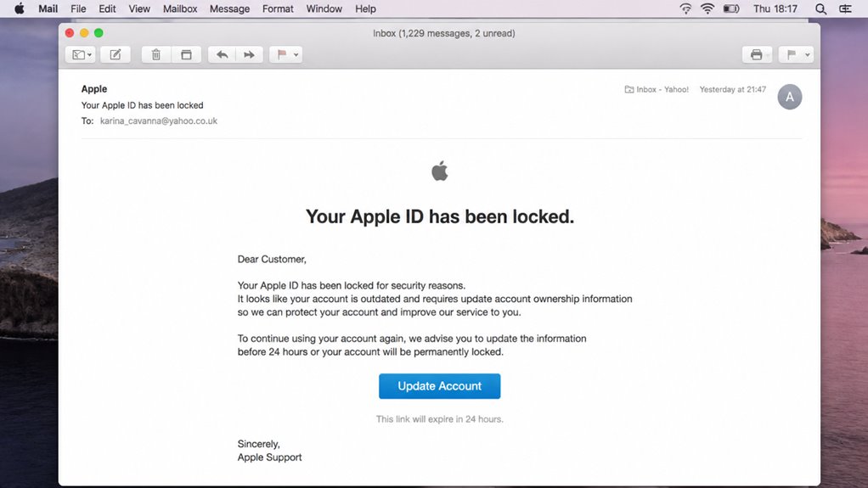Expand the right-side flag dropdown arrow

[807, 55]
